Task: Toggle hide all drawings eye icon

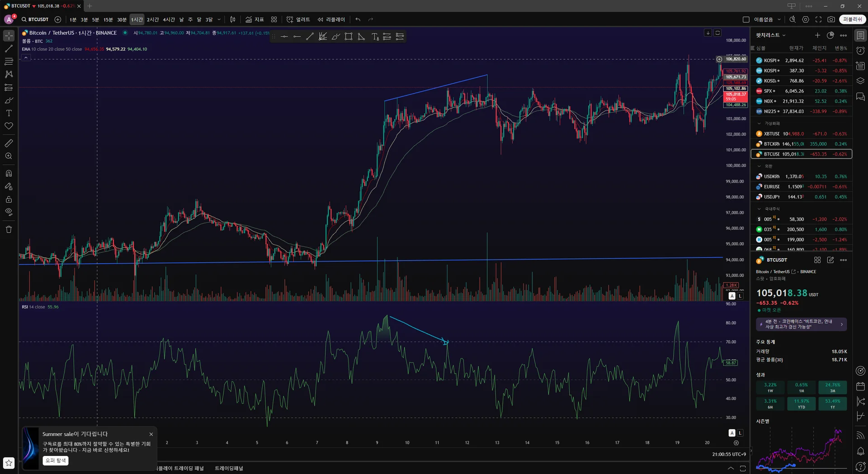Action: (9, 212)
